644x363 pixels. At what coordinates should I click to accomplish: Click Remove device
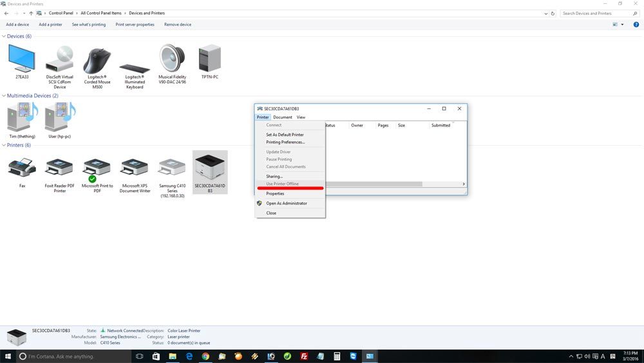point(178,25)
